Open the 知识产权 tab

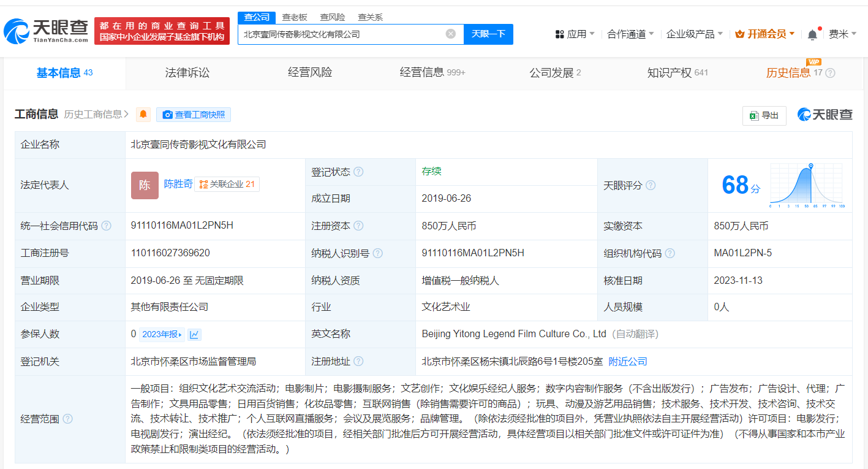pyautogui.click(x=670, y=73)
